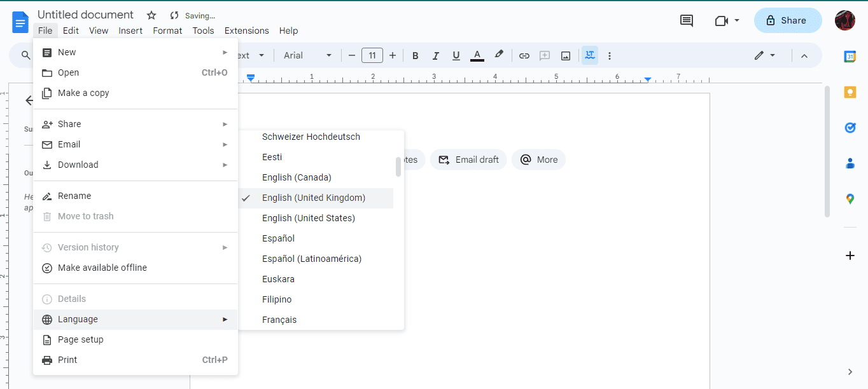Screen dimensions: 868x389
Task: Open the LanguageTool checker
Action: coord(589,55)
